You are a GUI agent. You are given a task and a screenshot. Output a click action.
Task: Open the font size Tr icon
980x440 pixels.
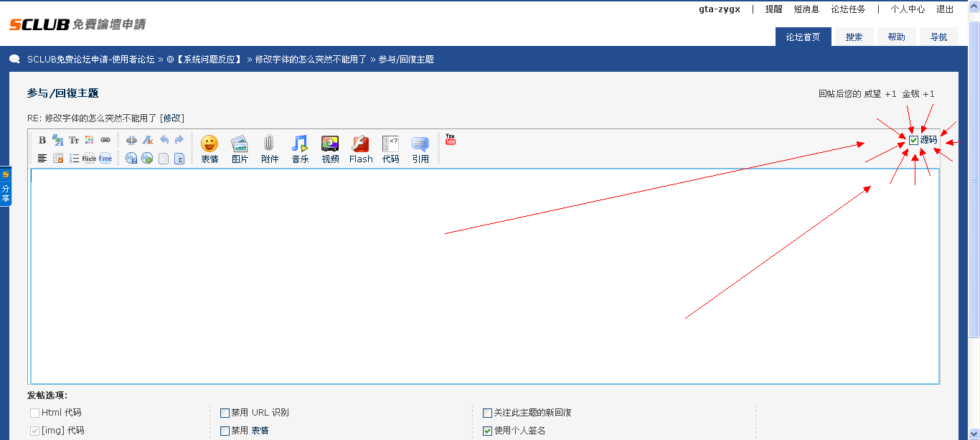74,141
